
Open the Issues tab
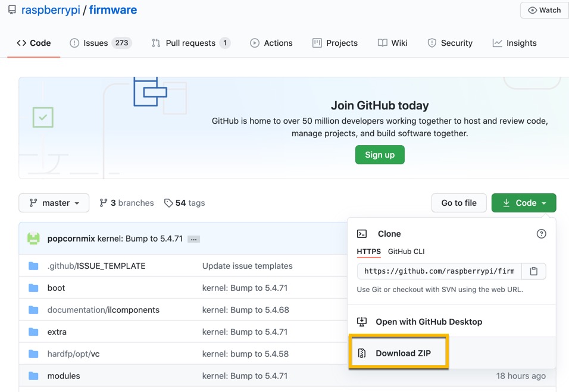click(101, 43)
